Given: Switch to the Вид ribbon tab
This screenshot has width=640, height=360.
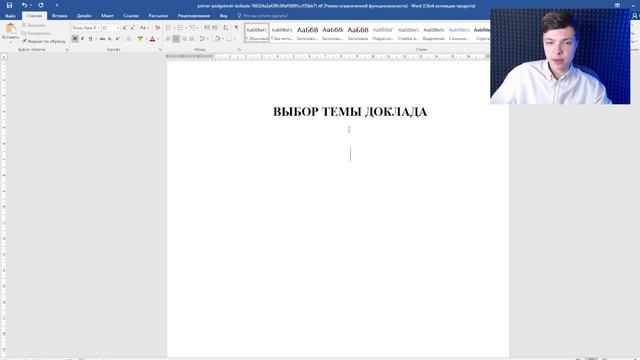Looking at the screenshot, I should [x=224, y=16].
